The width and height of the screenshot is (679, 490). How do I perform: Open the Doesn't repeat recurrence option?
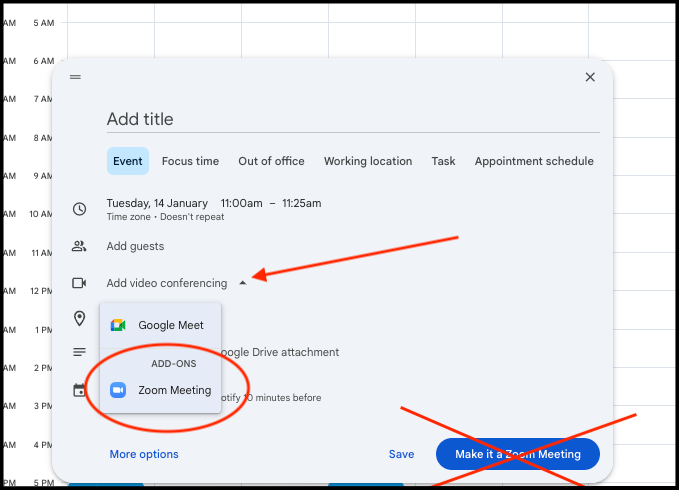[x=192, y=217]
